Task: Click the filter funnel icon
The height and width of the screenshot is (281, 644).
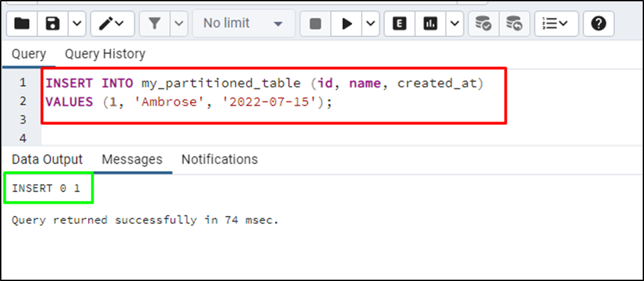Action: [155, 24]
